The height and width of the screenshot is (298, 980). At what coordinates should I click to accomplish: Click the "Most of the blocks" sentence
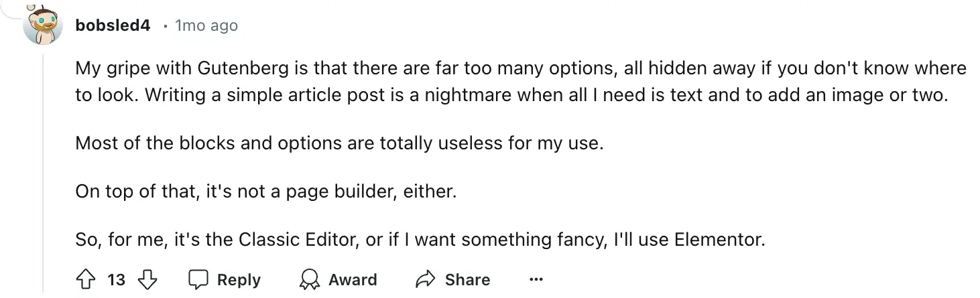tap(339, 143)
